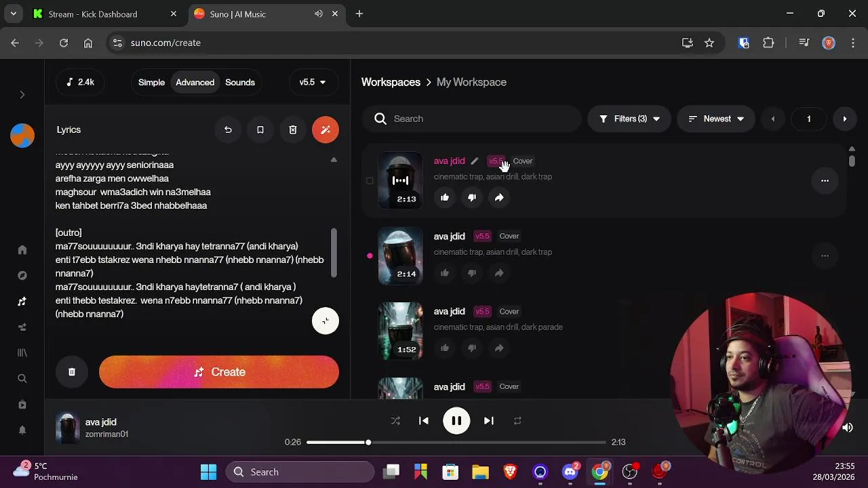Bookmark this page with the star icon
This screenshot has width=868, height=488.
pyautogui.click(x=709, y=43)
